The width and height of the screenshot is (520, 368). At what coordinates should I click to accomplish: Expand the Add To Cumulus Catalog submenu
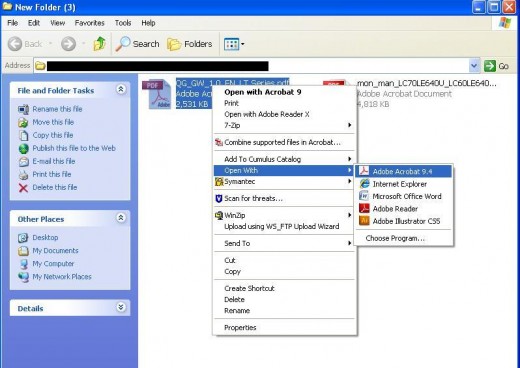[x=349, y=159]
